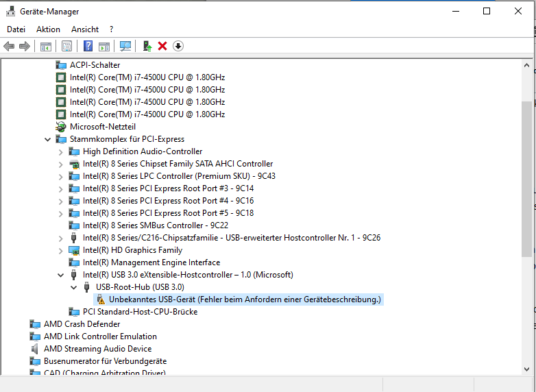Click the vertical scrollbar thumb
Screen dimensions: 536x392
[x=526, y=179]
